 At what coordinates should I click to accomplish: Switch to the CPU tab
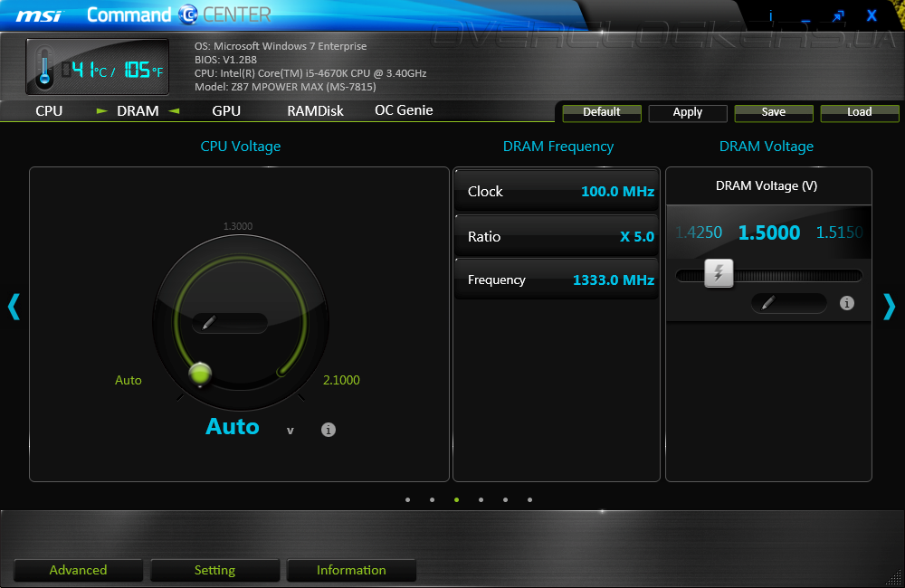point(49,110)
